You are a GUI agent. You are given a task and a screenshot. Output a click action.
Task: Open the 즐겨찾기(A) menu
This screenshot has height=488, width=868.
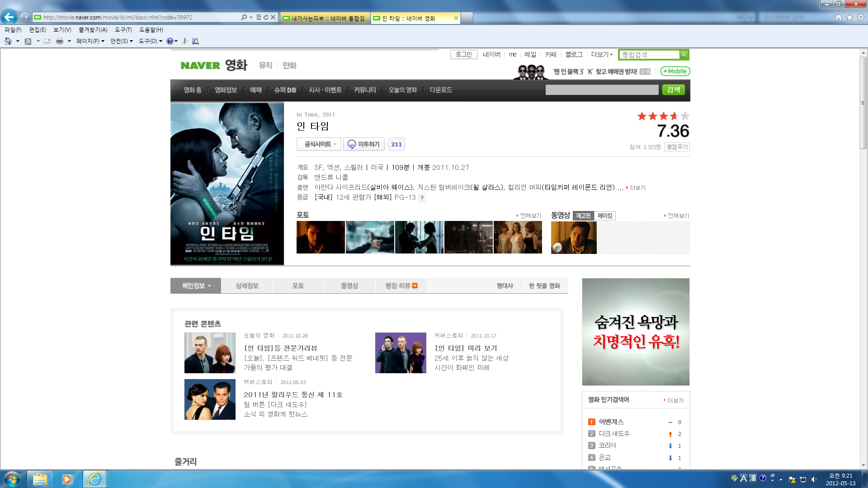[x=93, y=30]
